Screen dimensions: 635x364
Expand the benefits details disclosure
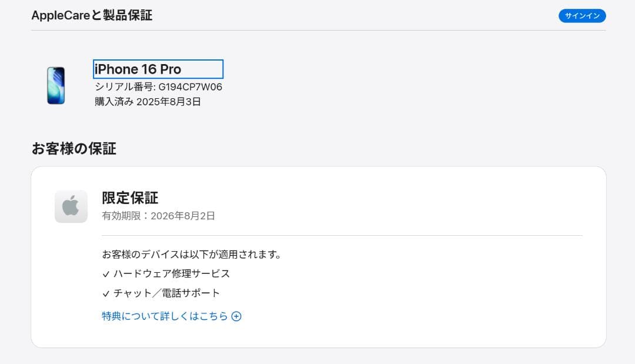click(171, 316)
